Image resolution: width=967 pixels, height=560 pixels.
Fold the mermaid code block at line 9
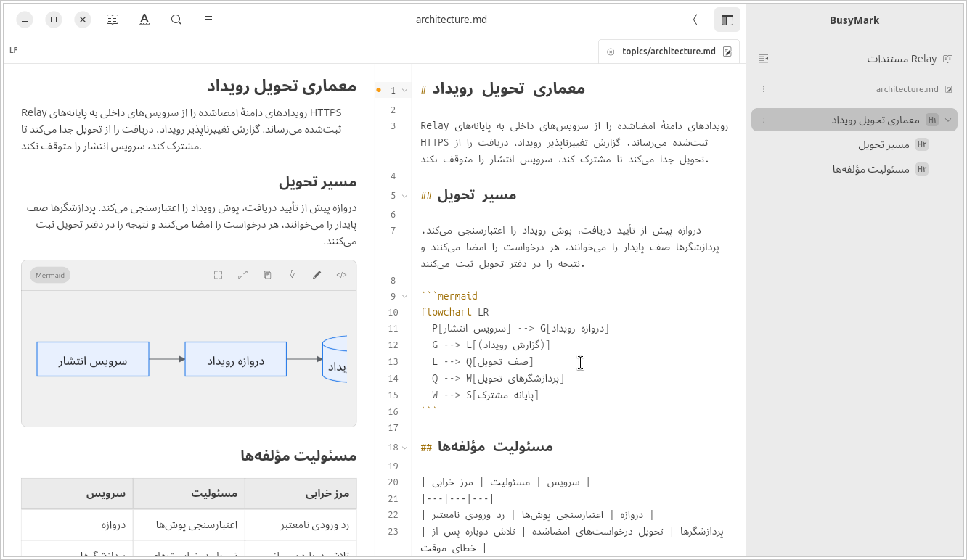404,297
